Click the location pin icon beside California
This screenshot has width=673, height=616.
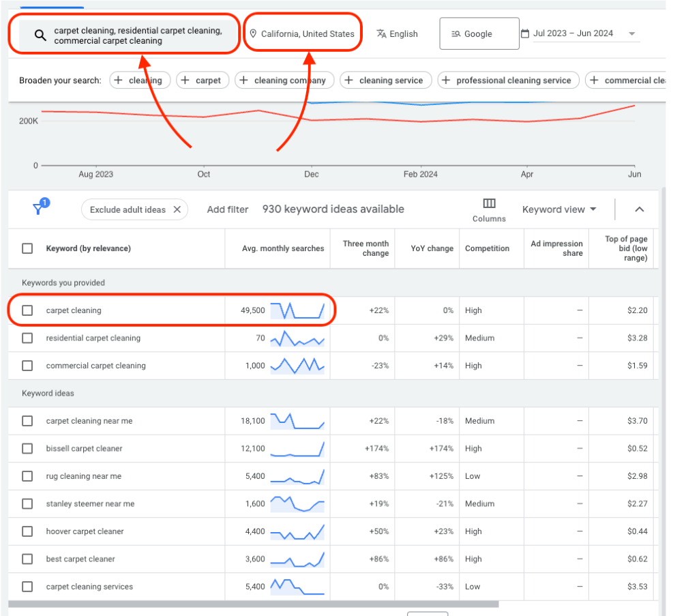(253, 33)
